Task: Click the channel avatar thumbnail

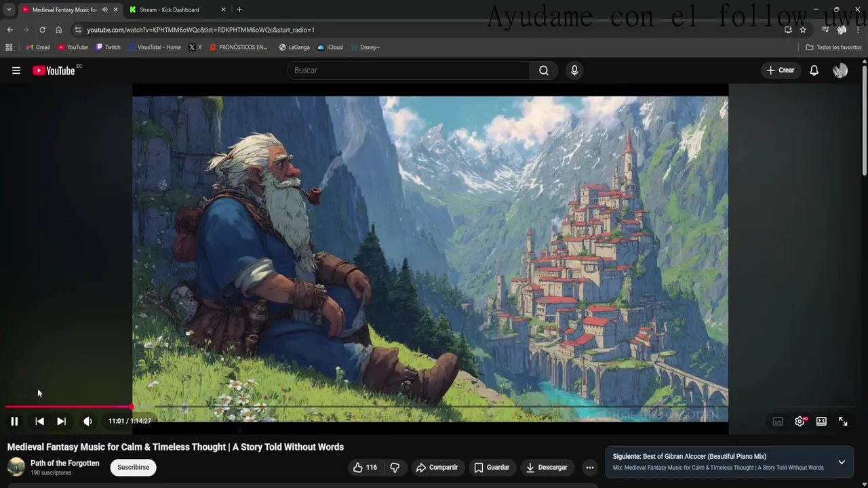Action: coord(16,467)
